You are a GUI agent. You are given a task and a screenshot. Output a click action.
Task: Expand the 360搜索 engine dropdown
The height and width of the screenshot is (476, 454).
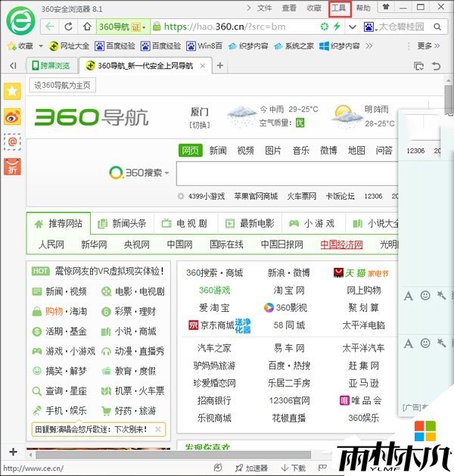tap(167, 173)
